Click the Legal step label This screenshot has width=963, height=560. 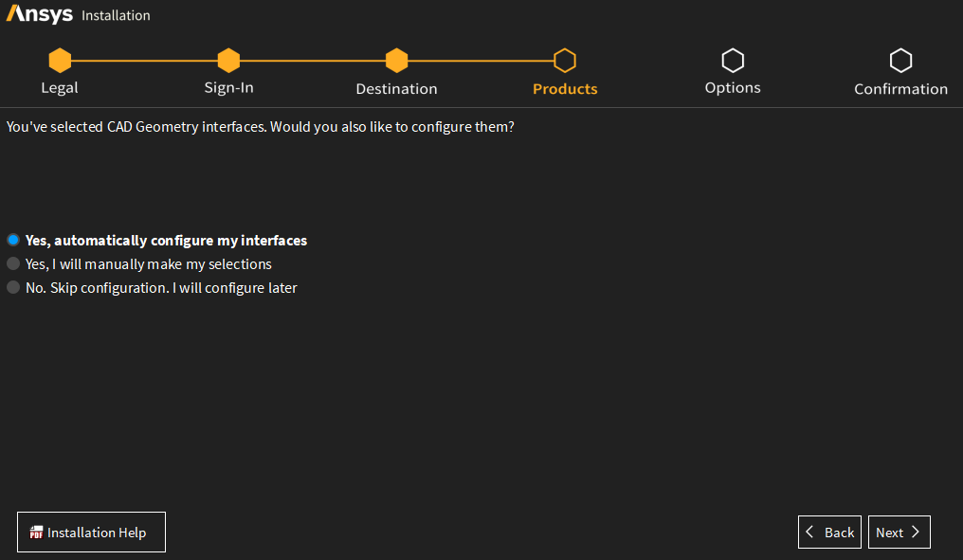pos(60,88)
